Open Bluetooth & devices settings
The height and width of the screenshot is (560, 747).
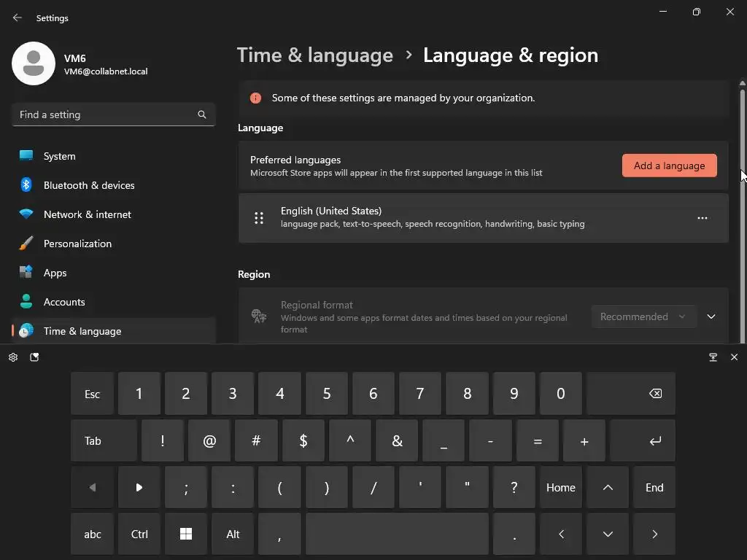113,185
